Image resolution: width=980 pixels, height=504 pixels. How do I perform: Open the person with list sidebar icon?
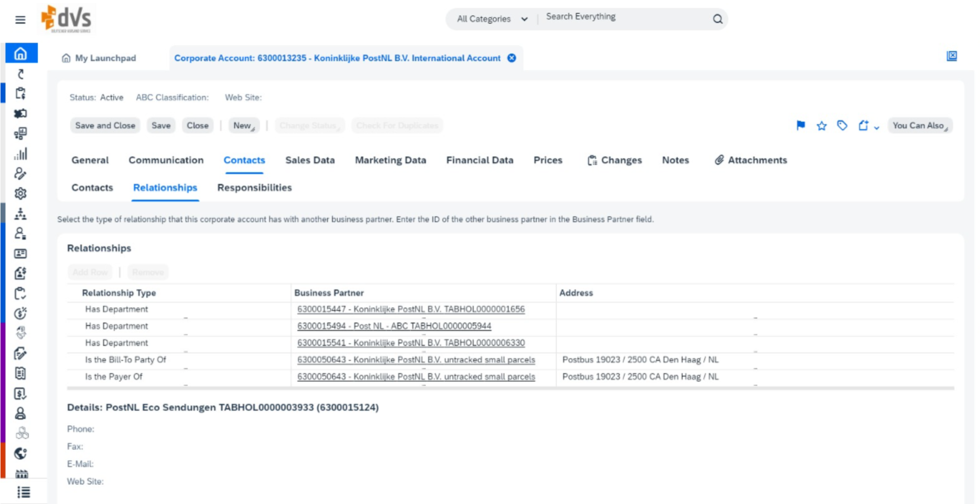[x=21, y=233]
